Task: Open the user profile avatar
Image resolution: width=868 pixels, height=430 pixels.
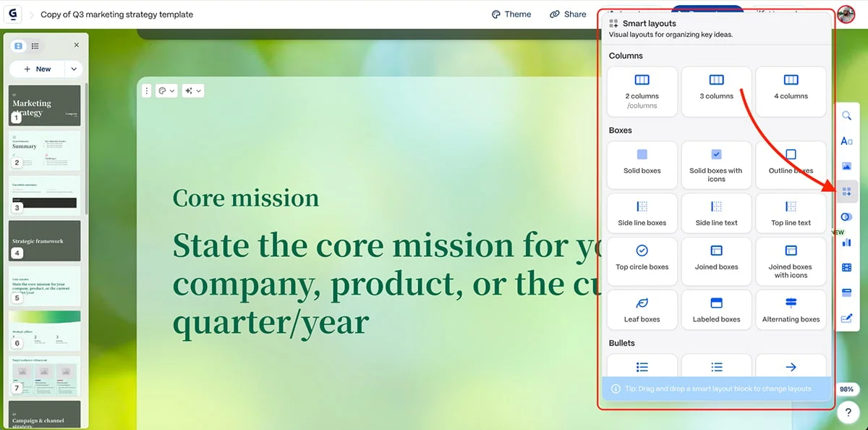Action: click(x=846, y=14)
